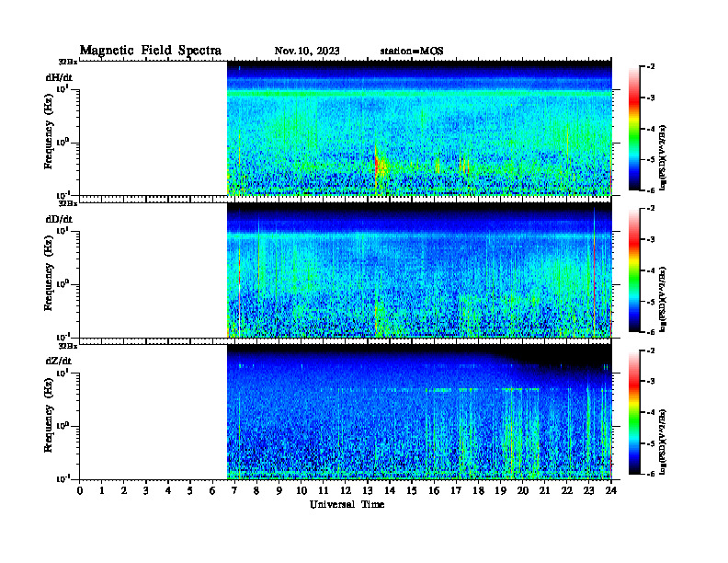Click the "-2" tick of the dH/dt color scale
The height and width of the screenshot is (563, 728).
click(651, 67)
